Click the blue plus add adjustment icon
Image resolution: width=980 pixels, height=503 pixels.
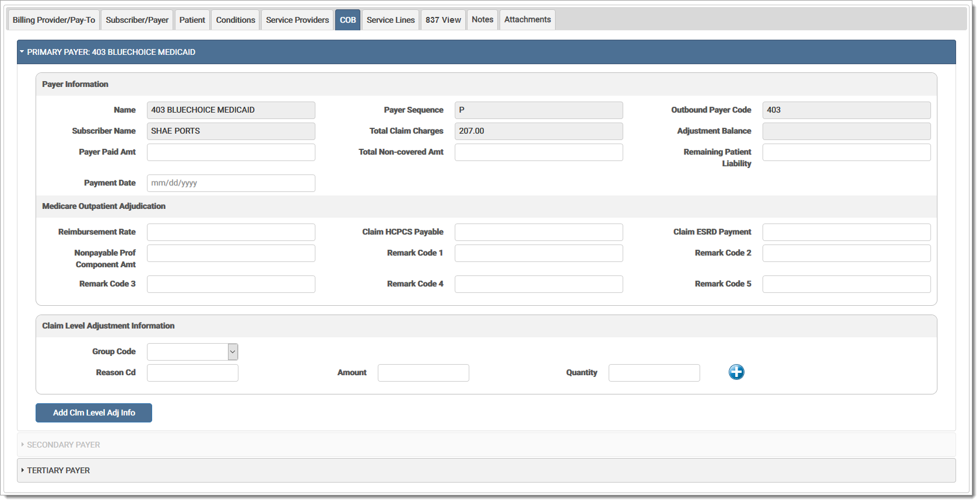(736, 372)
